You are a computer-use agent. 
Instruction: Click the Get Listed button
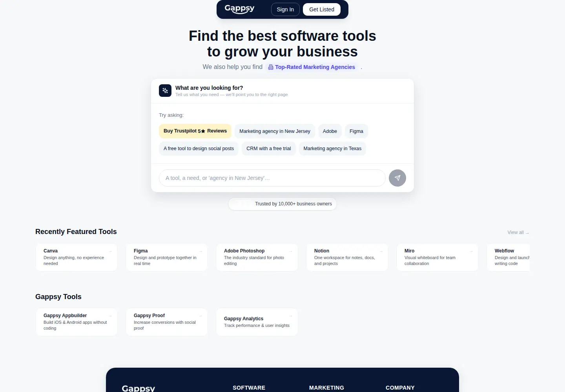click(x=322, y=9)
